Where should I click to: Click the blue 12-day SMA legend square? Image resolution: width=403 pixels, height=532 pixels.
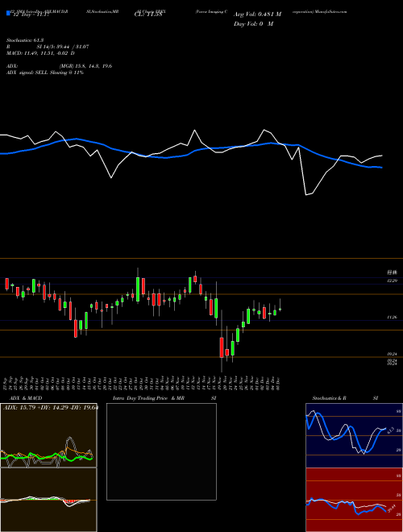pos(8,13)
